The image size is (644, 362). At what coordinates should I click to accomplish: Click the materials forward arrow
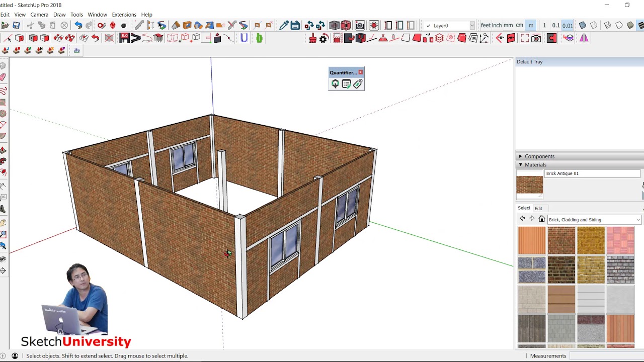click(532, 219)
